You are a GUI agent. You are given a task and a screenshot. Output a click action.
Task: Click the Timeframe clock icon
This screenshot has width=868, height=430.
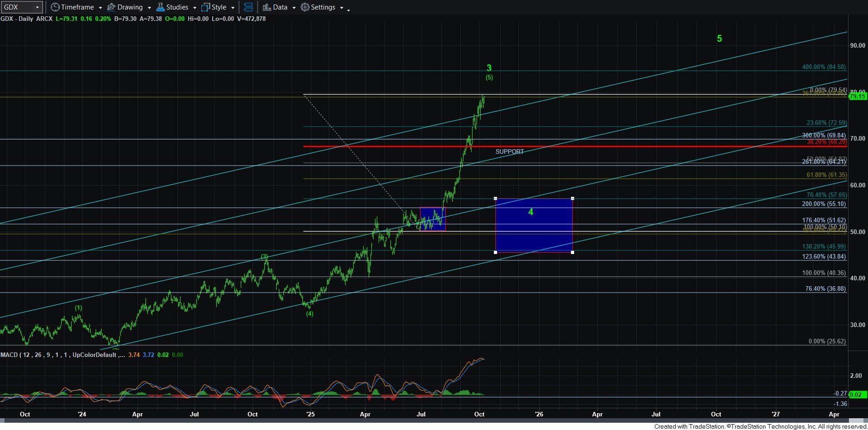coord(55,7)
